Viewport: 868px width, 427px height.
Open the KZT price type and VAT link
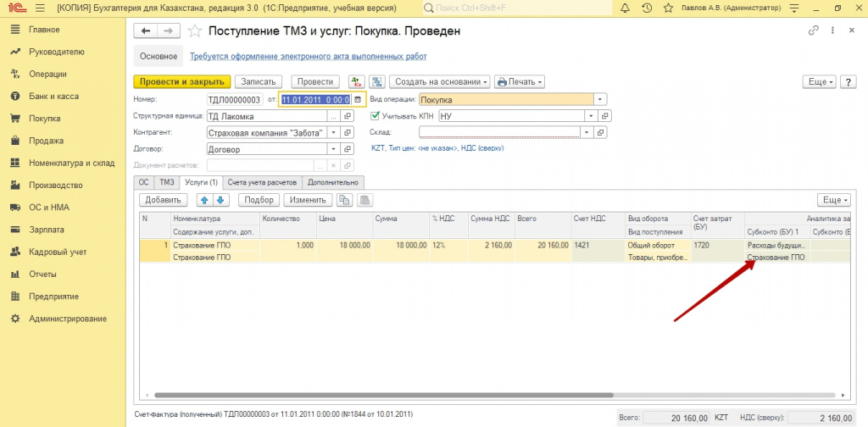(437, 148)
